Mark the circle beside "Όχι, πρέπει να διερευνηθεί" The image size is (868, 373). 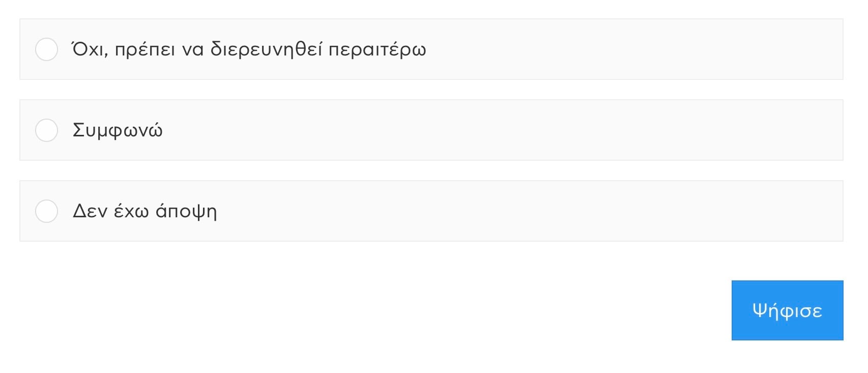46,49
